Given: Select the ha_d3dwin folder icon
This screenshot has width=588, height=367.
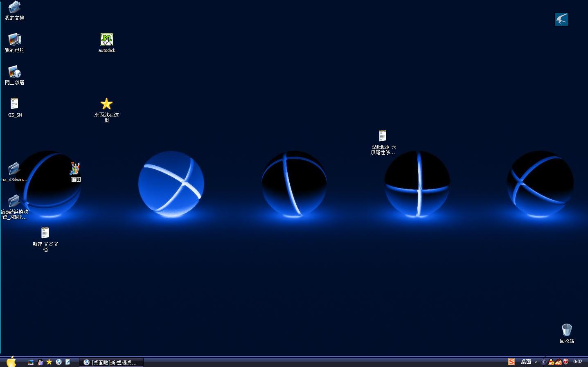Looking at the screenshot, I should click(x=14, y=172).
